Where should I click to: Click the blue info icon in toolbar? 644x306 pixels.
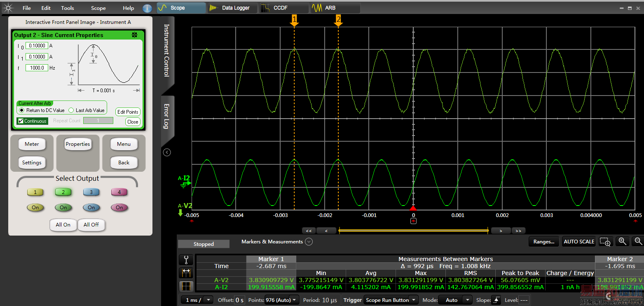point(147,8)
